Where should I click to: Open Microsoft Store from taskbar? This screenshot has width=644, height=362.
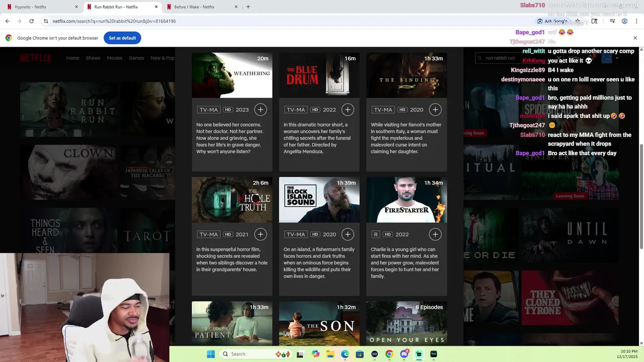click(359, 354)
